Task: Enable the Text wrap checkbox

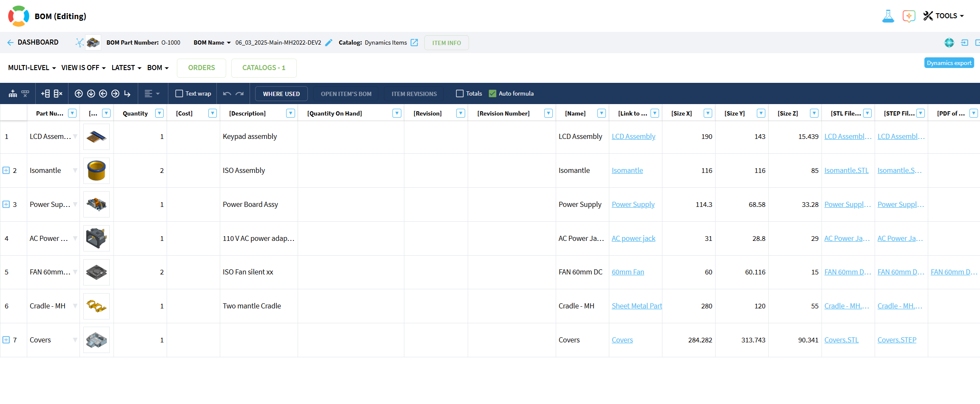Action: 179,94
